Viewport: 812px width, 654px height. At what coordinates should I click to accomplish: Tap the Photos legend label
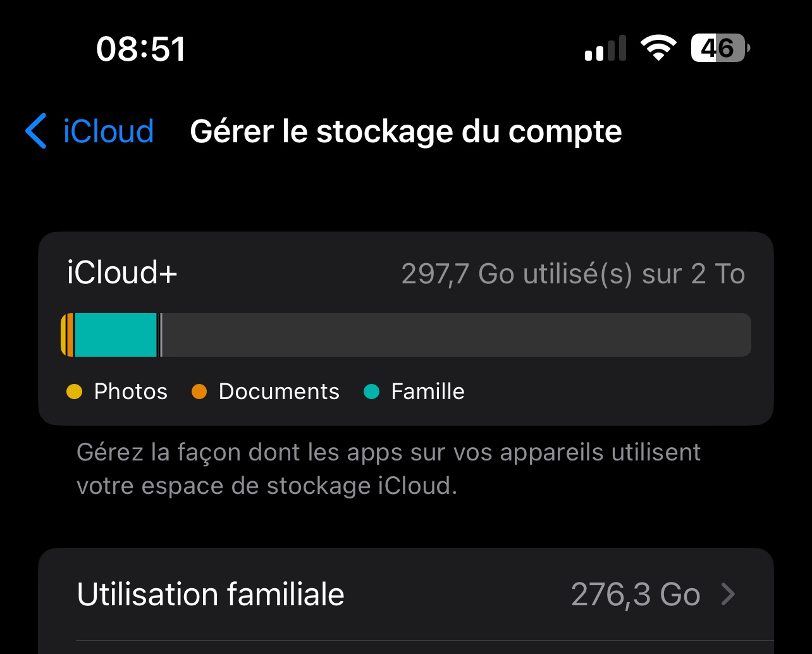[x=130, y=392]
